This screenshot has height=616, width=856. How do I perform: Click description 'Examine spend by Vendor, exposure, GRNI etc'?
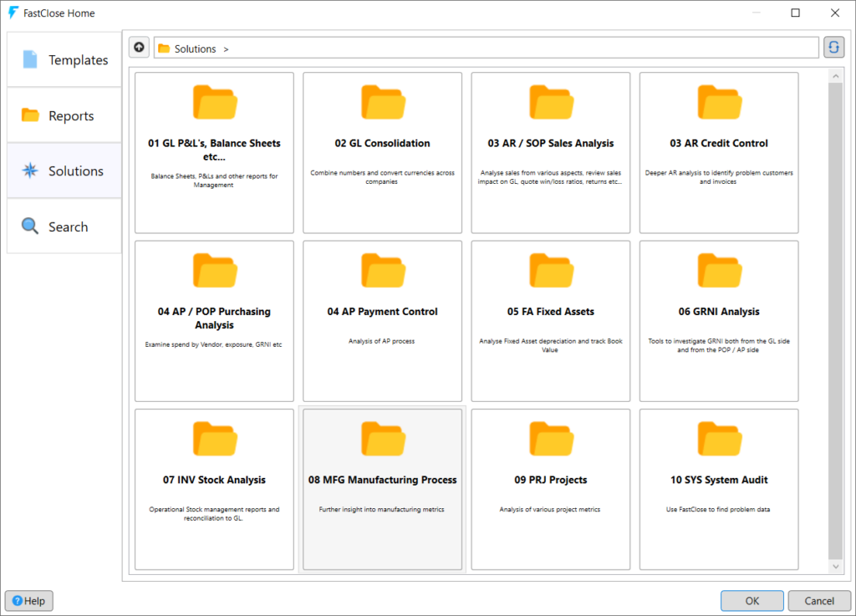213,344
